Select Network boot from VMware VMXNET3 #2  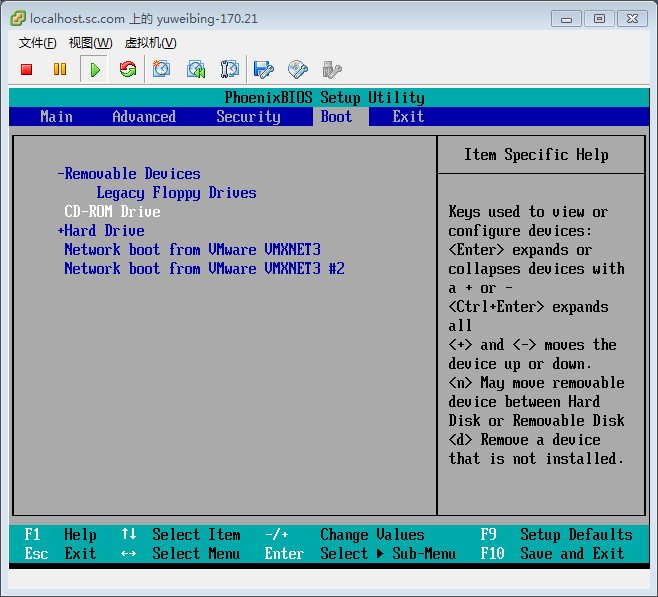204,269
